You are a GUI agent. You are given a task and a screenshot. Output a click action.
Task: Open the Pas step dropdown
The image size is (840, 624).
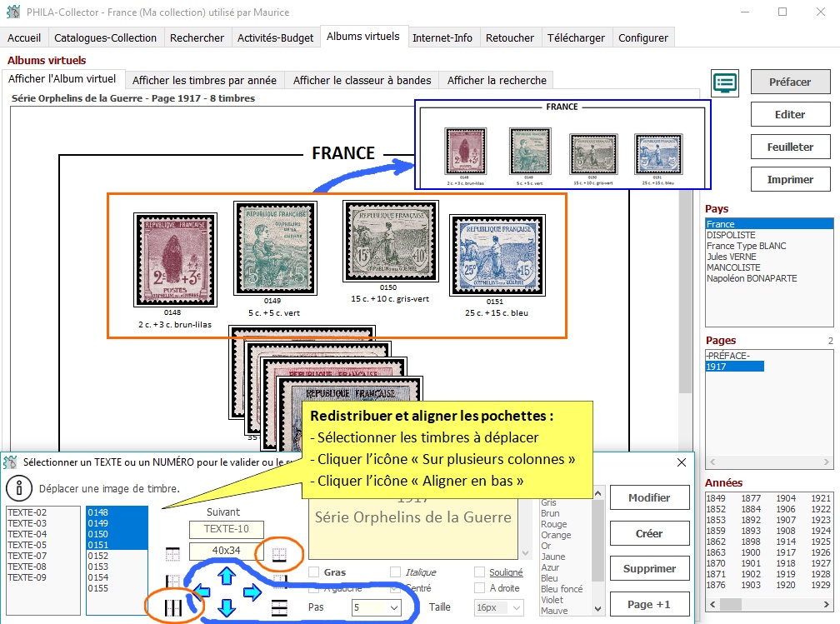[x=394, y=607]
